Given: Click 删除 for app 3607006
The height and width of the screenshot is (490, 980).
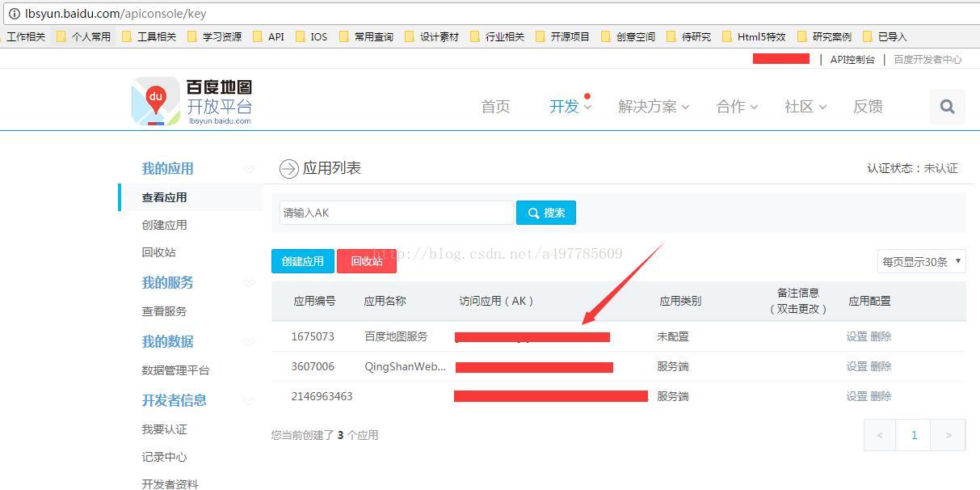Looking at the screenshot, I should coord(881,366).
